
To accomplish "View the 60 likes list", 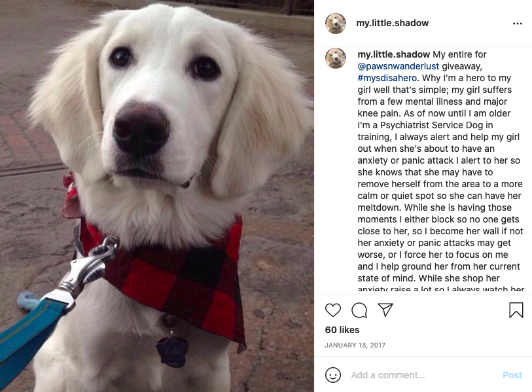I will 342,330.
